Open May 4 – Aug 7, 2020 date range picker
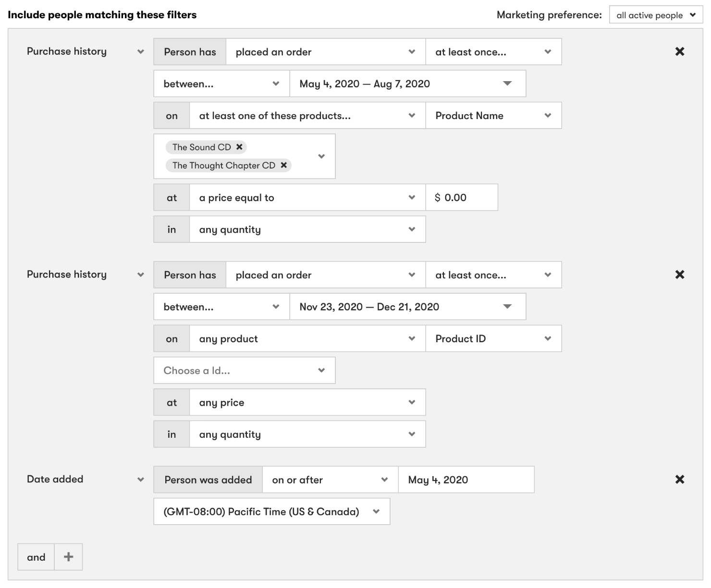Viewport: 711px width, 588px height. 407,84
